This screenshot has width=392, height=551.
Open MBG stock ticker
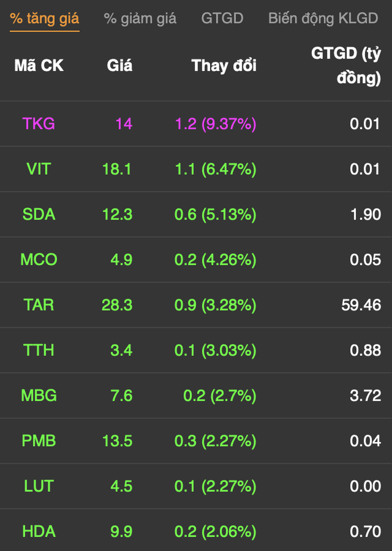click(x=39, y=396)
